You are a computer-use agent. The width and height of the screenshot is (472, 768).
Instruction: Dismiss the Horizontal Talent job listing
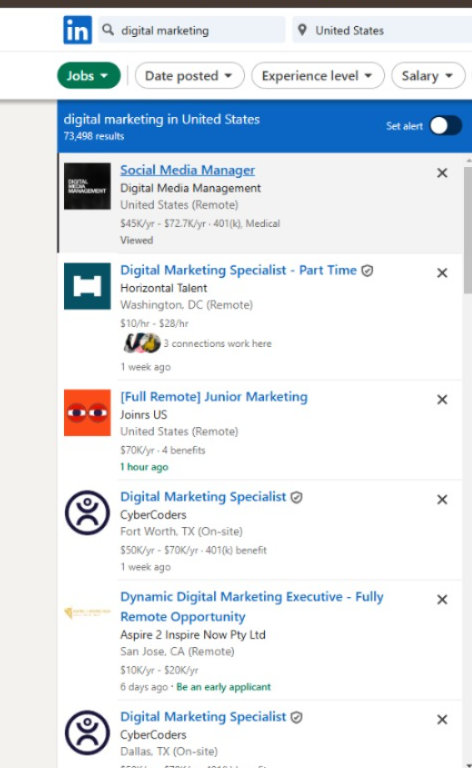tap(442, 273)
